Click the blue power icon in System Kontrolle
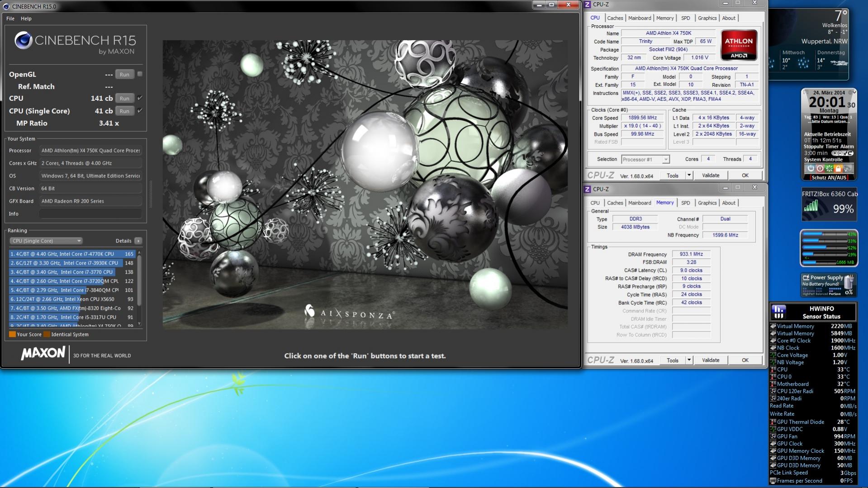This screenshot has height=488, width=868. click(810, 168)
